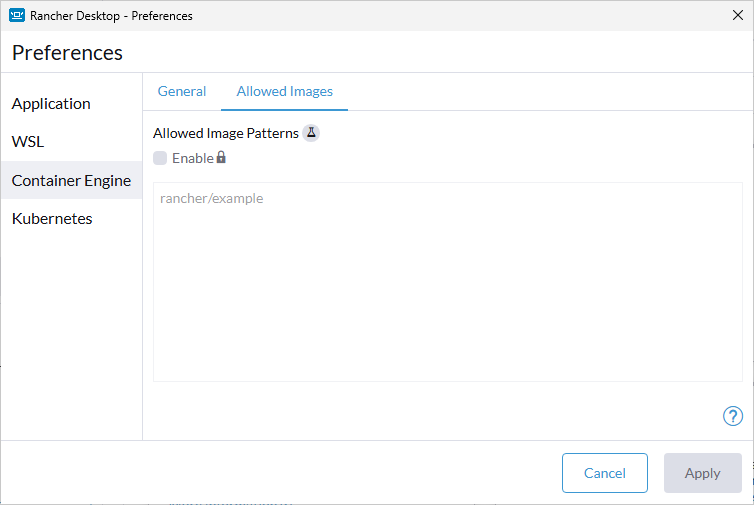Toggle the Enable checkbox
This screenshot has height=505, width=754.
tap(160, 158)
